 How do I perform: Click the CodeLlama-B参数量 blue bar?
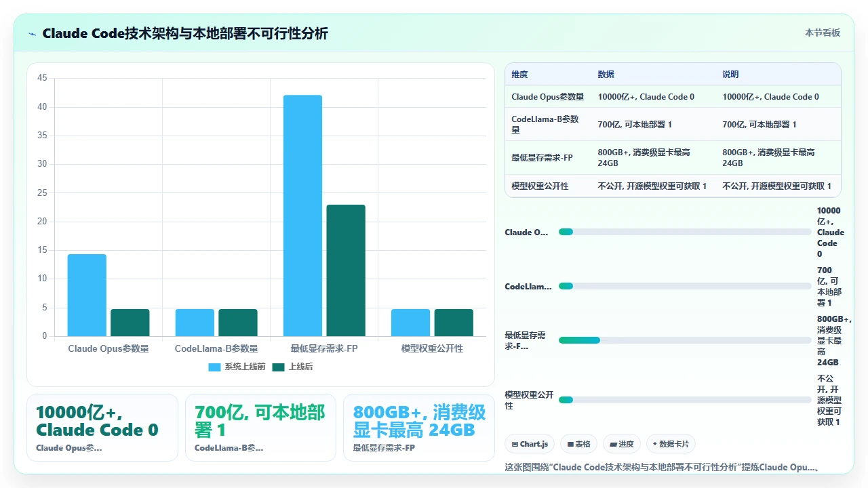(195, 323)
